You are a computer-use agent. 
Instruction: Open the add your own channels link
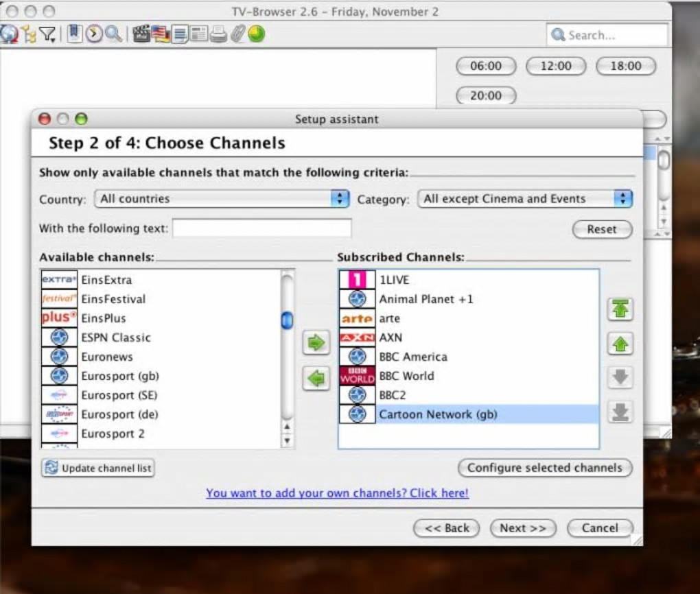pyautogui.click(x=337, y=493)
